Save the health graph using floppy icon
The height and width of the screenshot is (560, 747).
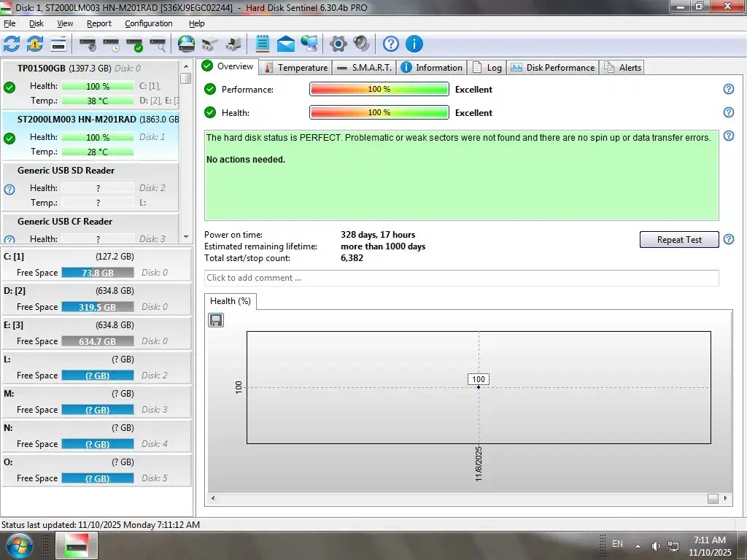tap(216, 320)
